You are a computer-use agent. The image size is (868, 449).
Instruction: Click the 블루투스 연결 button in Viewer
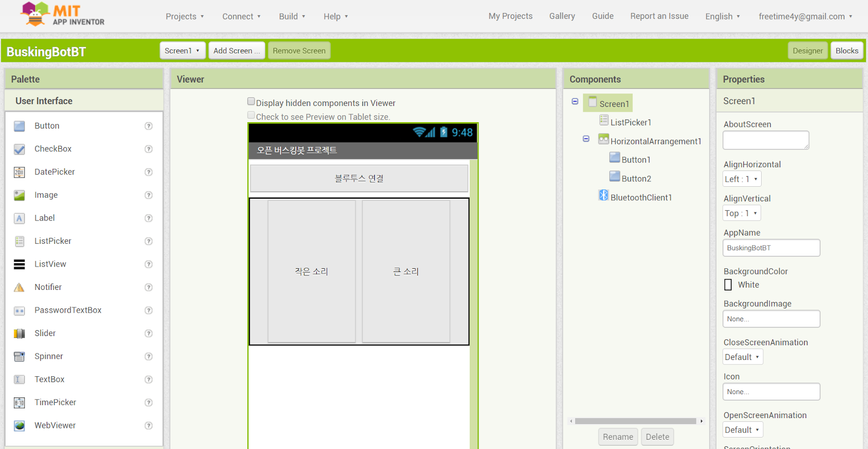point(359,178)
